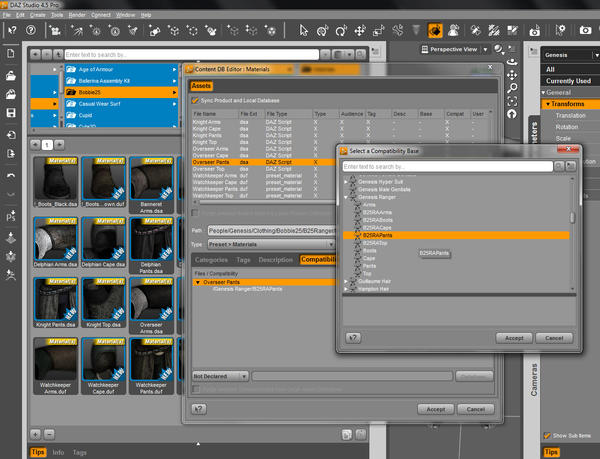The height and width of the screenshot is (459, 600).
Task: Open the Window menu
Action: (x=125, y=15)
